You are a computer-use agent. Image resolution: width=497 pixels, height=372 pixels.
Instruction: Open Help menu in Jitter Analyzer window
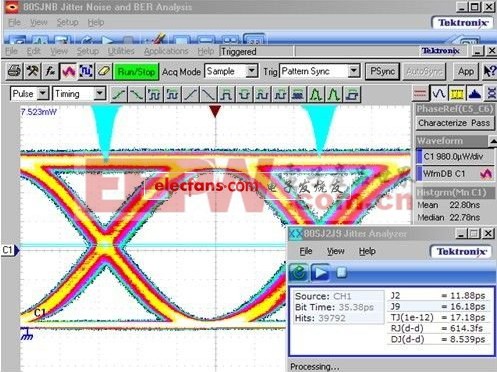pos(367,251)
